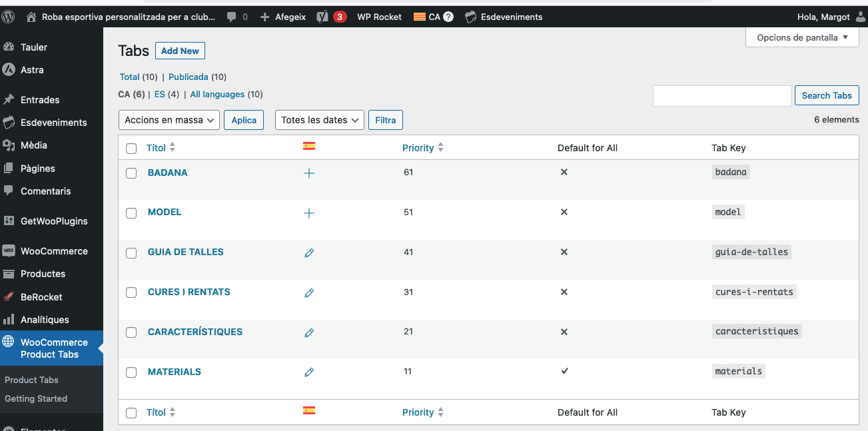Click the WooCommerce sidebar icon
Image resolution: width=868 pixels, height=431 pixels.
(9, 251)
